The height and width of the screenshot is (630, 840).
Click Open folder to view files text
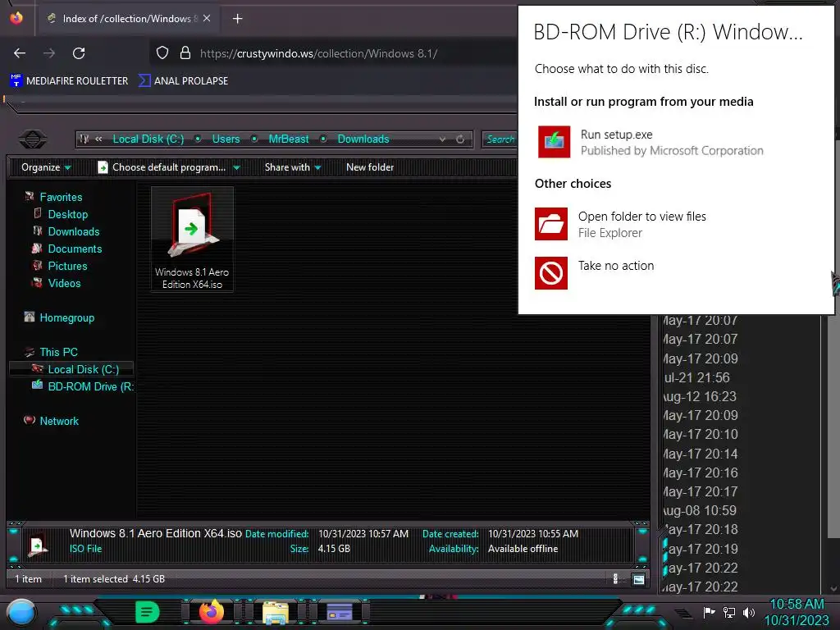[x=641, y=217]
